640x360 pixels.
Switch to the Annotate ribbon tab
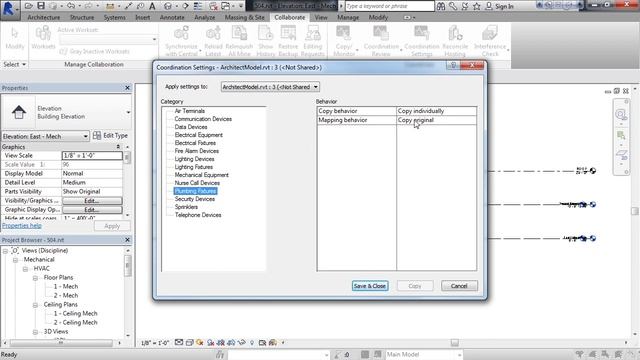tap(172, 18)
